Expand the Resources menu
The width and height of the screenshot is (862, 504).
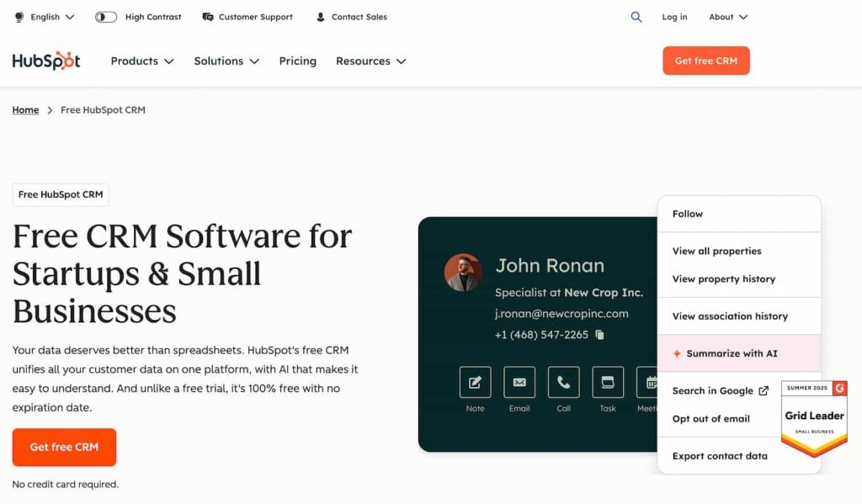[371, 61]
